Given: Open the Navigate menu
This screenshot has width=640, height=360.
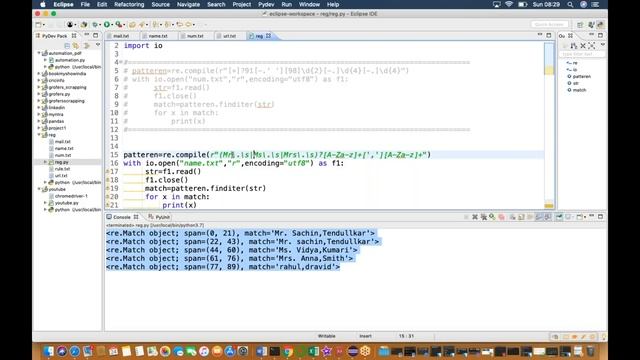Looking at the screenshot, I should click(188, 4).
